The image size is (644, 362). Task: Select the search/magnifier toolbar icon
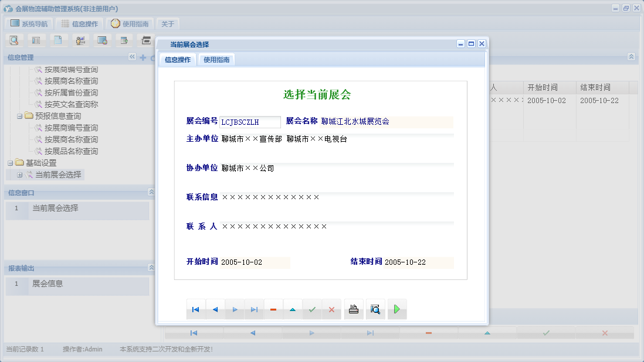[x=14, y=40]
